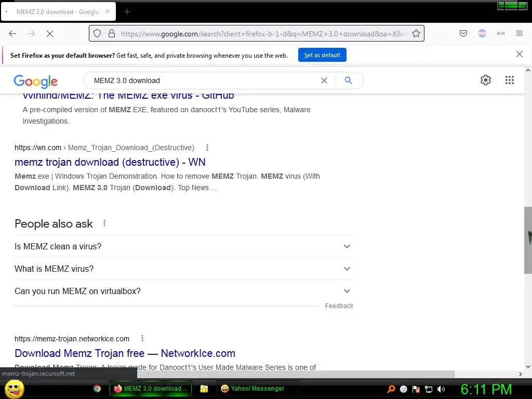Click the wn.com breadcrumb URL text

[104, 148]
